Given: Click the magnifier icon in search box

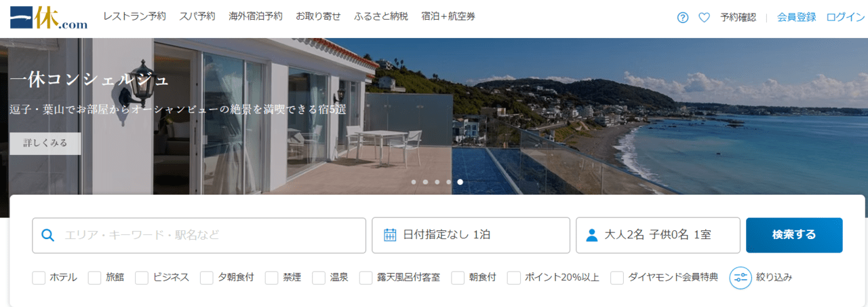Looking at the screenshot, I should click(x=47, y=235).
